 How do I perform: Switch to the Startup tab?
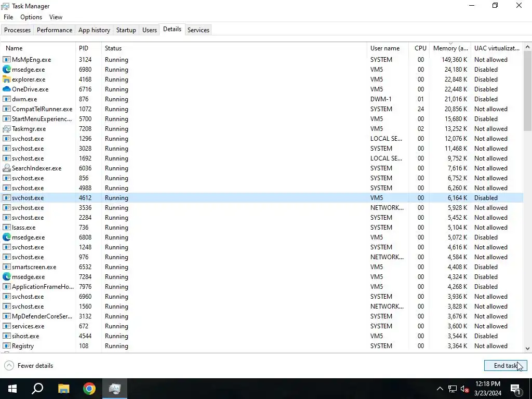pos(126,30)
